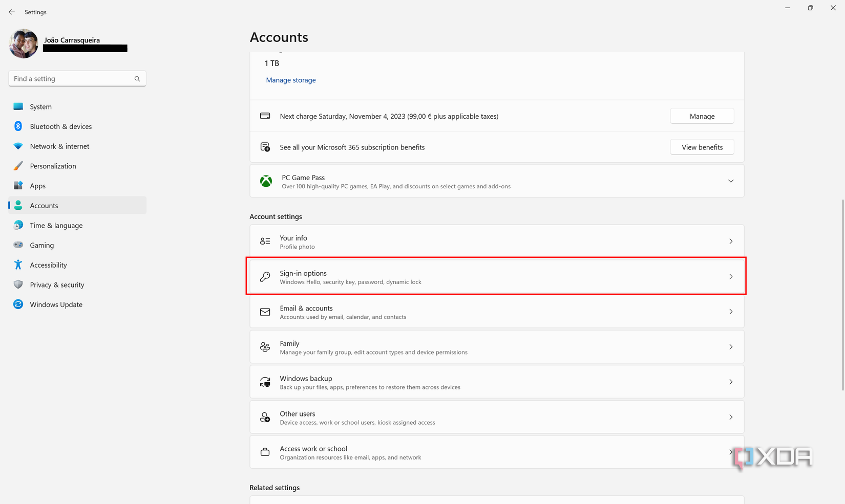
Task: Click the Apps icon in sidebar
Action: tap(18, 186)
